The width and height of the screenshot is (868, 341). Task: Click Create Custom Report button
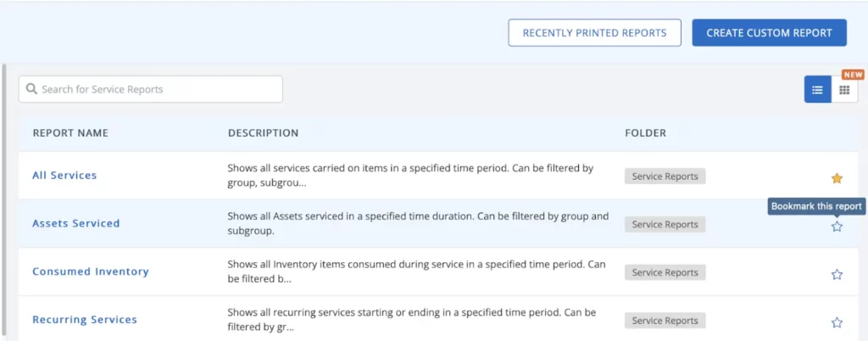pyautogui.click(x=769, y=33)
